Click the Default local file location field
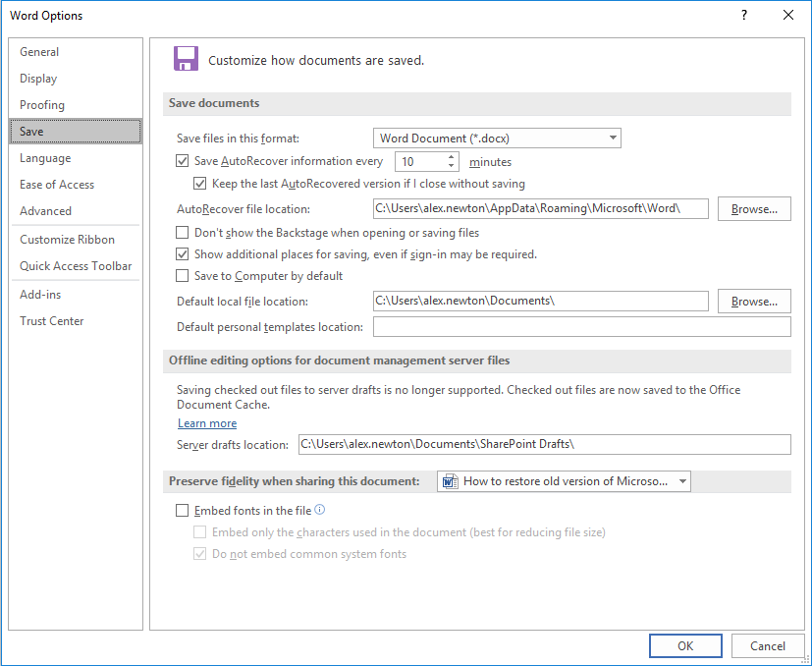Screen dimensions: 812x666 (x=541, y=302)
